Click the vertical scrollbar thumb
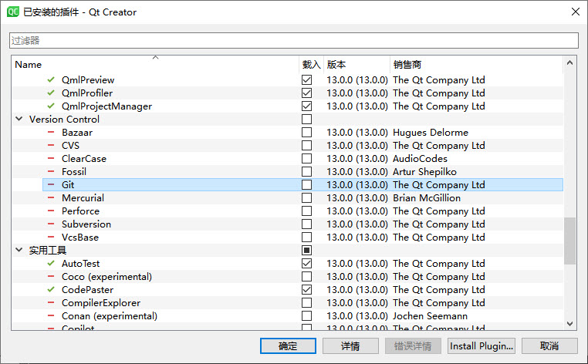The image size is (588, 364). tap(569, 241)
